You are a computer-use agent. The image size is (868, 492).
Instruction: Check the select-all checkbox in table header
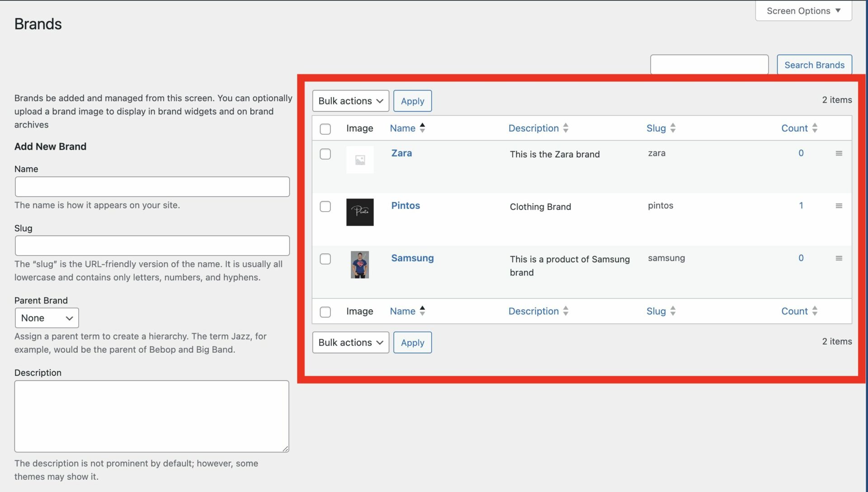(x=325, y=129)
